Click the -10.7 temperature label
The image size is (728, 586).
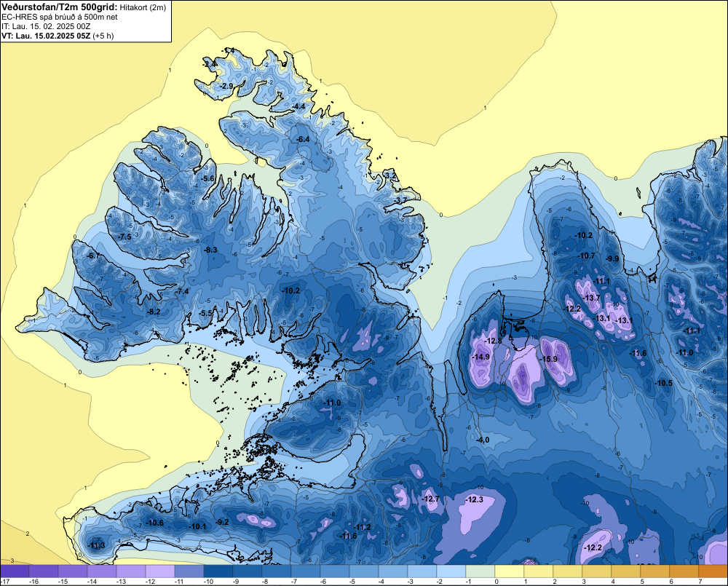[x=586, y=256]
